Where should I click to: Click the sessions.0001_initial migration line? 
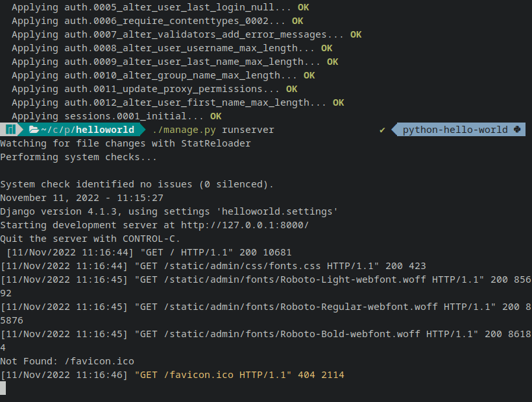click(x=116, y=116)
